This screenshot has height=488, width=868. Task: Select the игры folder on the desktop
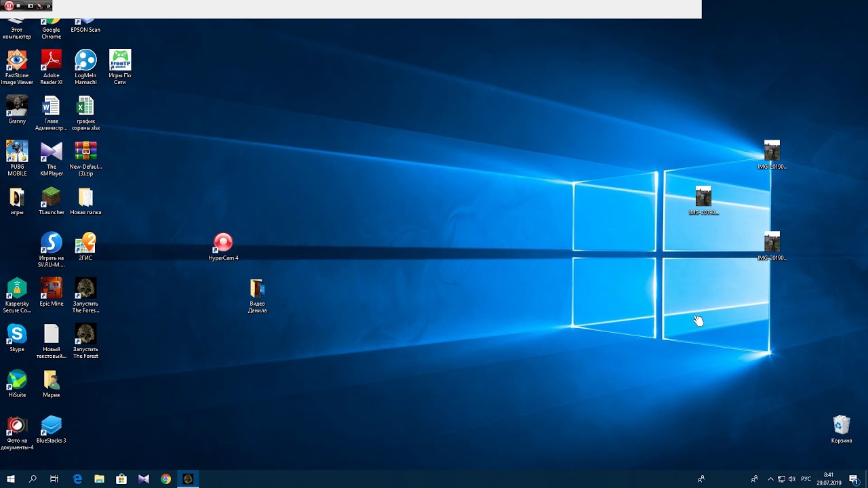tap(17, 201)
